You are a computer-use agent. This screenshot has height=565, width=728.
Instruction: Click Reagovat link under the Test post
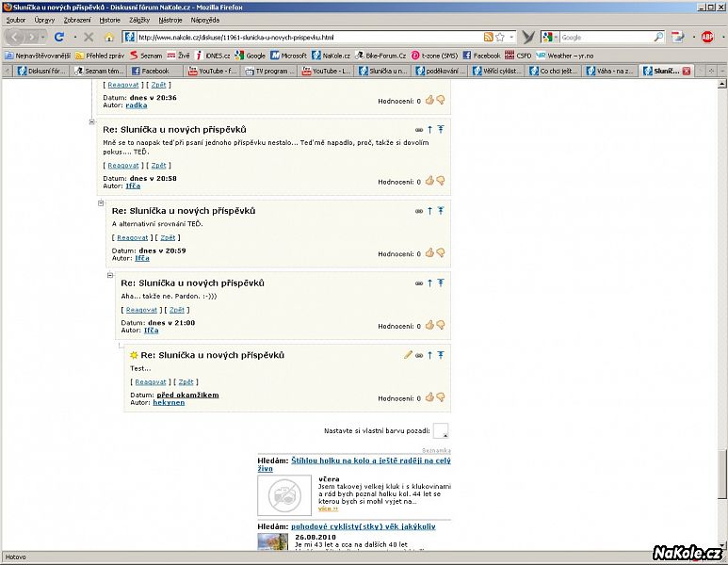[151, 382]
